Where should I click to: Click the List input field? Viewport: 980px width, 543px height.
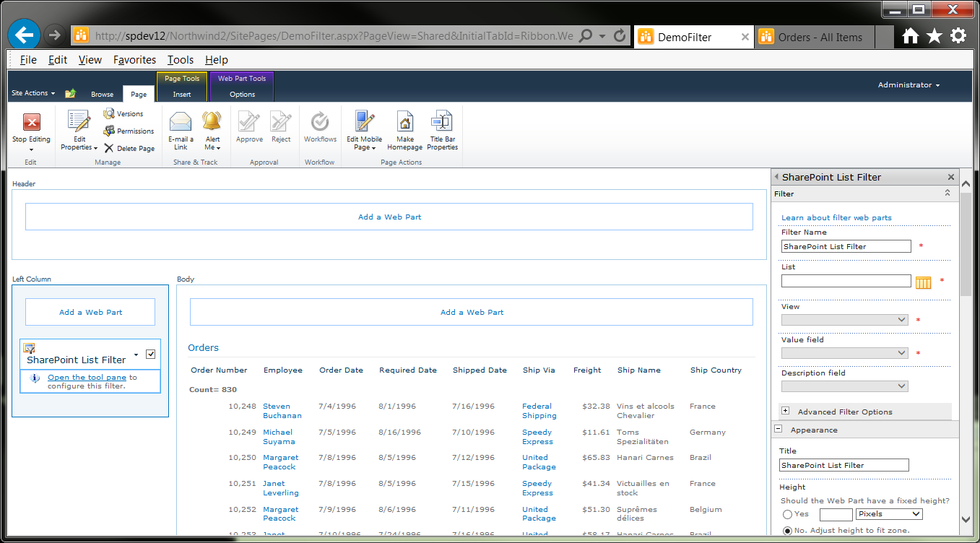tap(846, 281)
